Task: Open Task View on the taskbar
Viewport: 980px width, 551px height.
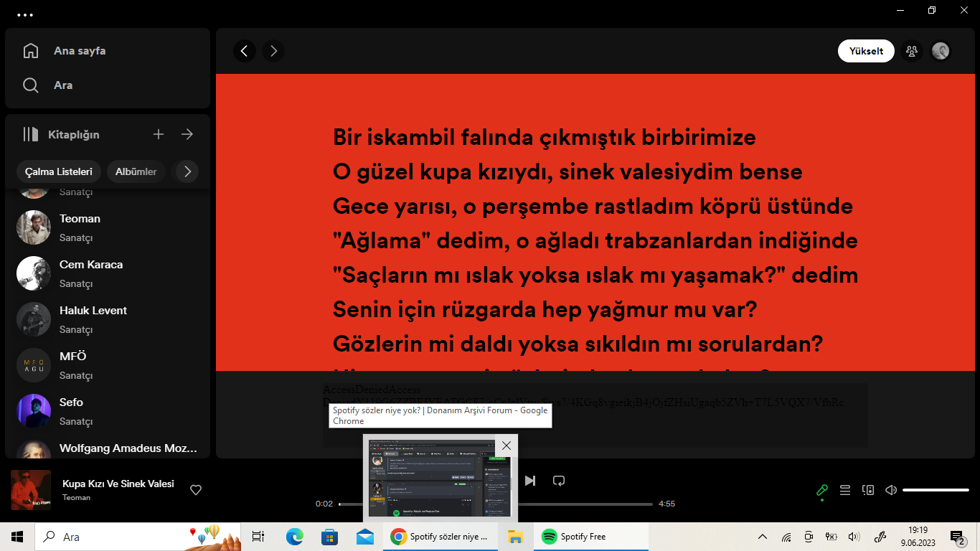Action: click(258, 537)
